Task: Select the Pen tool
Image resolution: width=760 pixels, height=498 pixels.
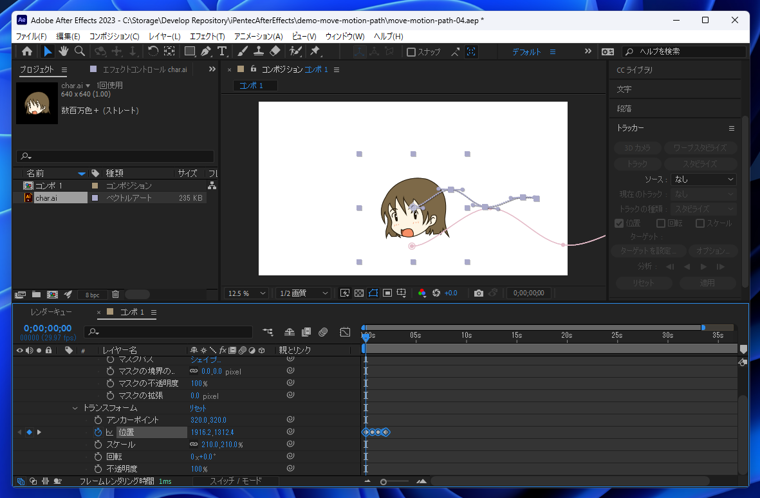Action: (206, 51)
